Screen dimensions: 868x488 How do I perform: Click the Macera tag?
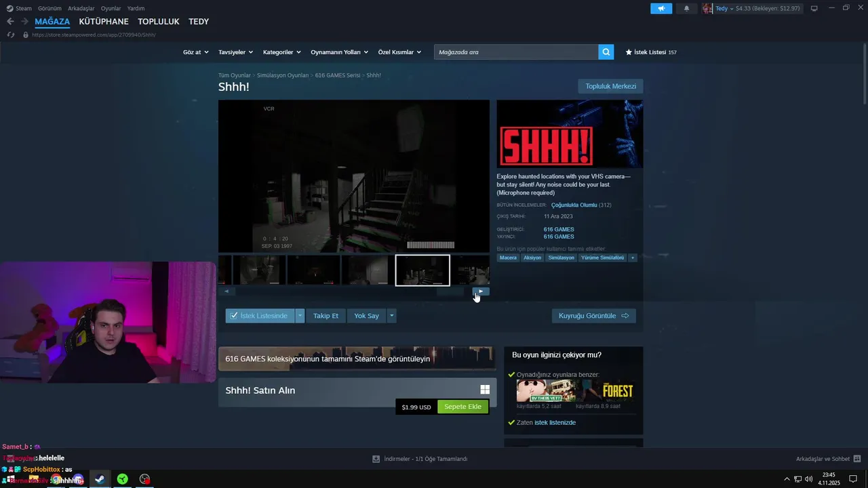tap(508, 258)
